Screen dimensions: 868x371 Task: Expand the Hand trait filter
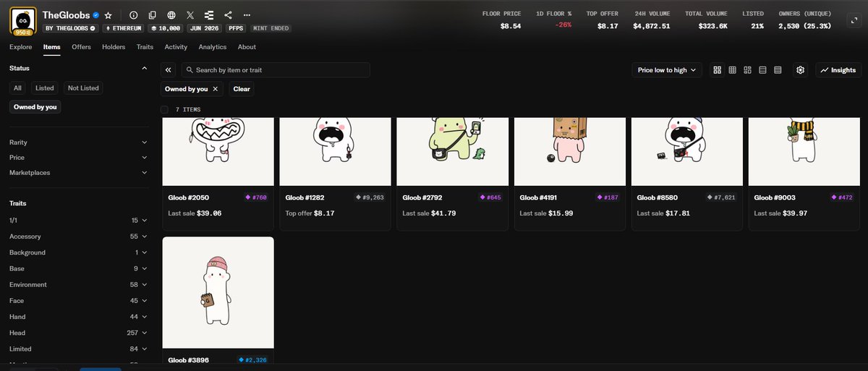pos(78,317)
